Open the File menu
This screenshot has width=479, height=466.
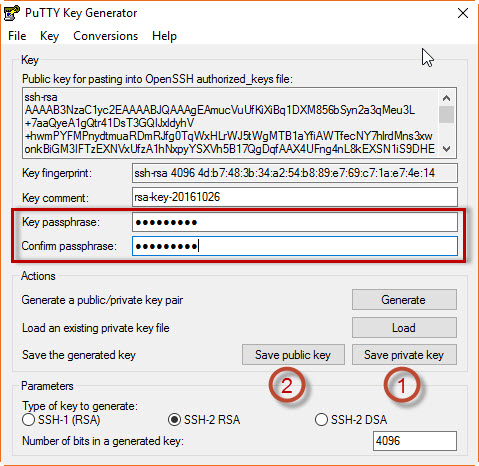(17, 36)
